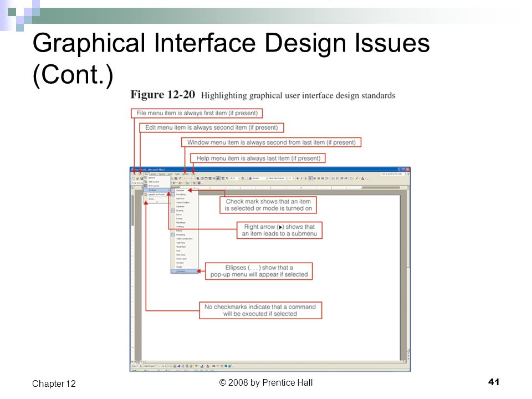Click the Increase Indent icon
Viewport: 532px width, 399px height.
pyautogui.click(x=346, y=178)
